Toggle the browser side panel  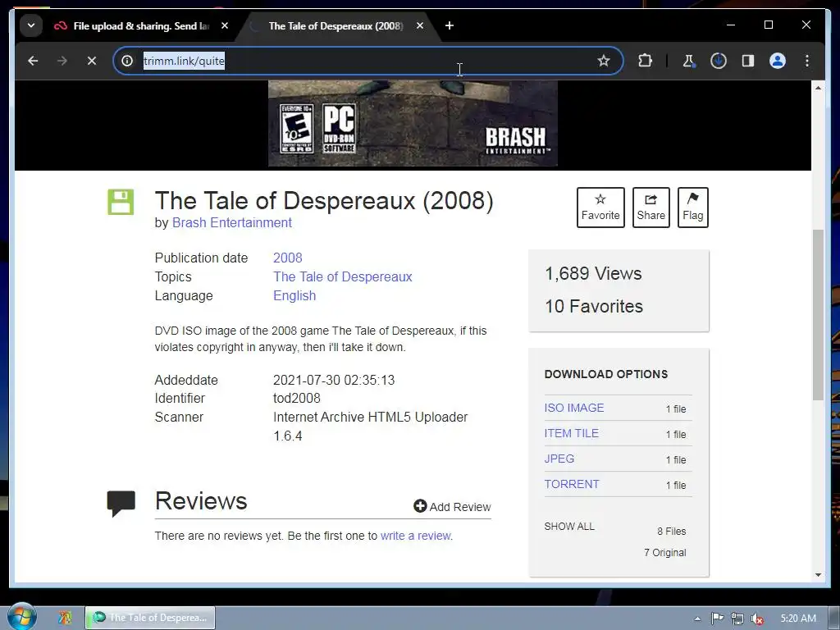[x=748, y=61]
